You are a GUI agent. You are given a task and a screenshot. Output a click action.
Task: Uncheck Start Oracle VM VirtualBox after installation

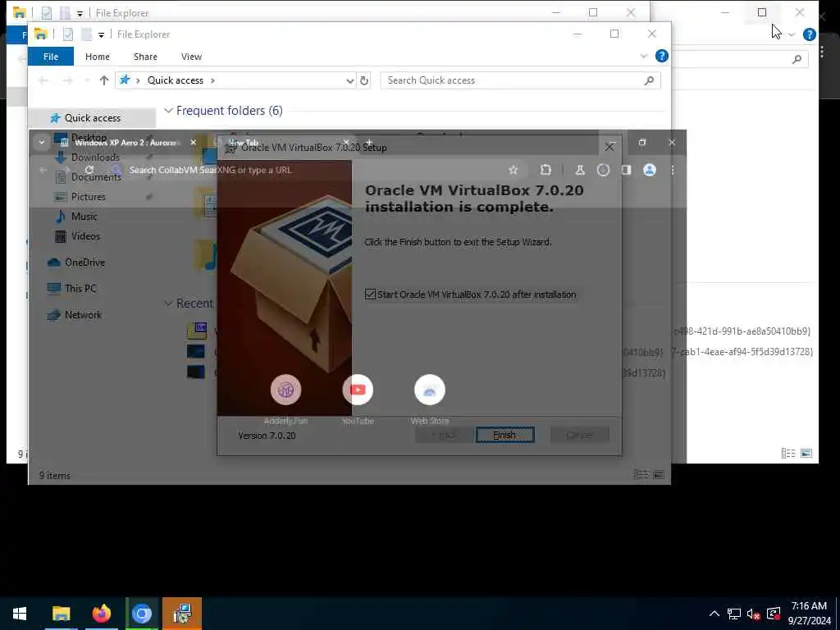[x=370, y=294]
